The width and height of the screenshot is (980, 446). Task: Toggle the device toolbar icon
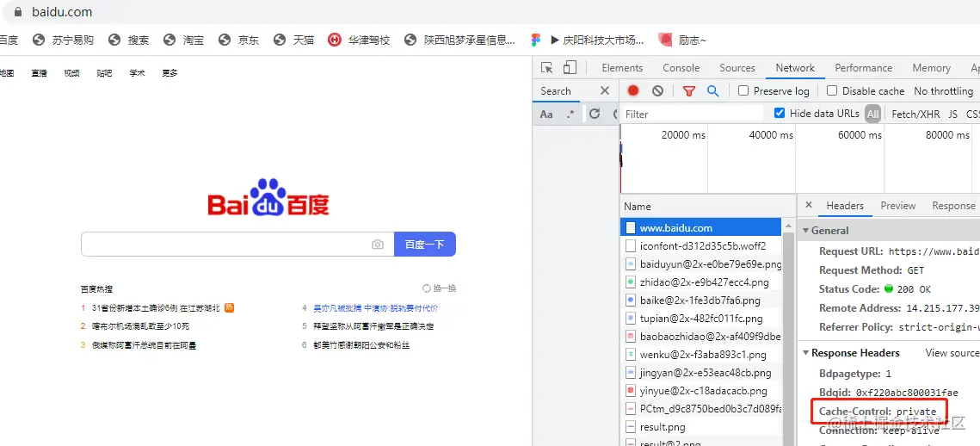pos(570,67)
